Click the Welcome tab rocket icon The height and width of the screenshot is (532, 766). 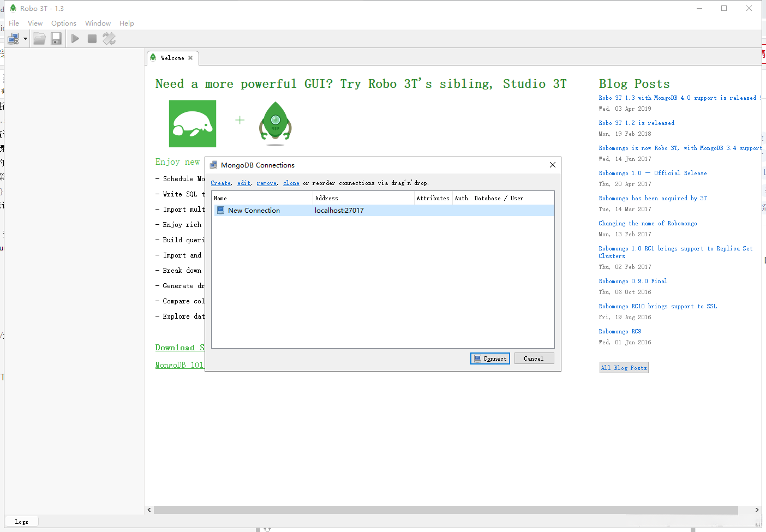(153, 57)
